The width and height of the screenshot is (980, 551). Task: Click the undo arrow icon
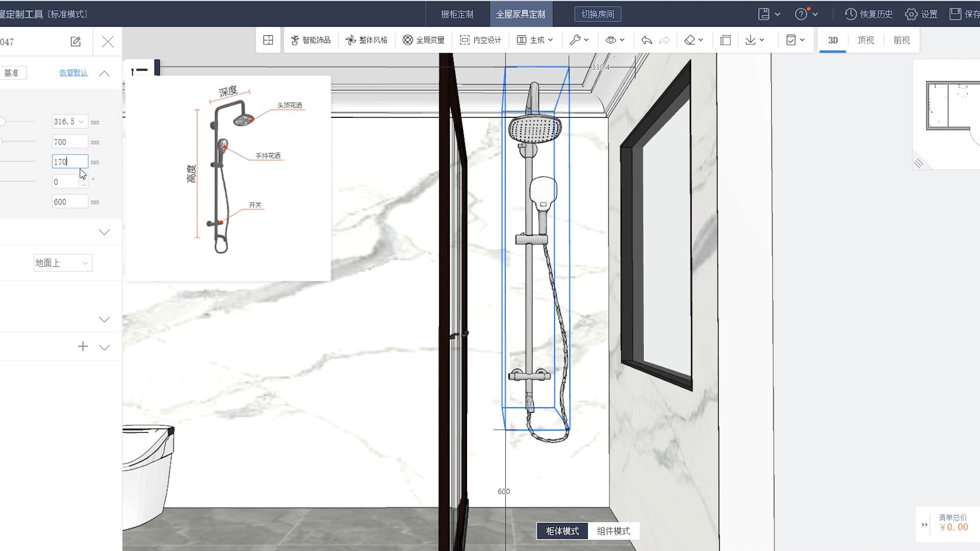[x=646, y=40]
